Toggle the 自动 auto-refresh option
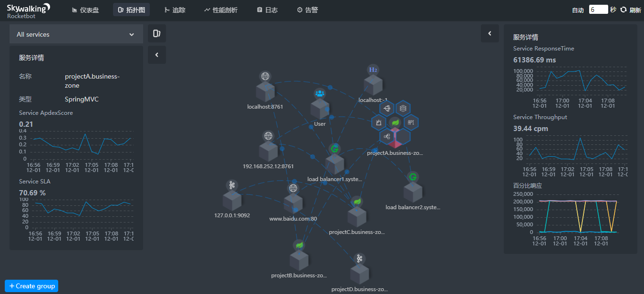This screenshot has height=294, width=644. pyautogui.click(x=578, y=10)
